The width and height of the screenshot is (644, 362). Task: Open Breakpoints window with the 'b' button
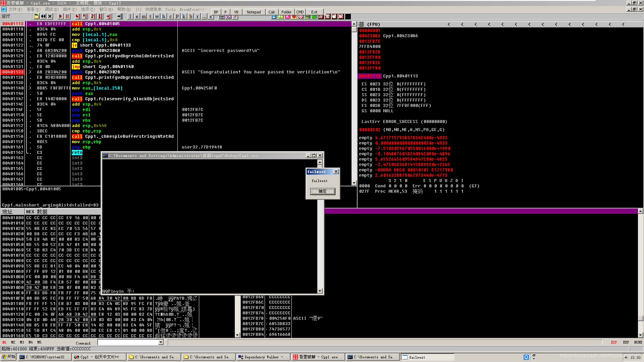coord(191,16)
